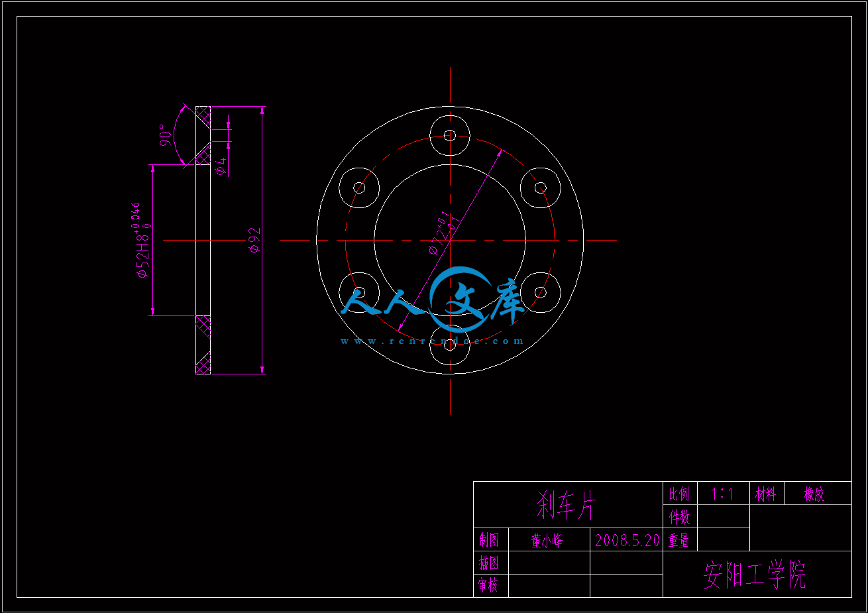Click the φ4 hole dimension label

(222, 166)
